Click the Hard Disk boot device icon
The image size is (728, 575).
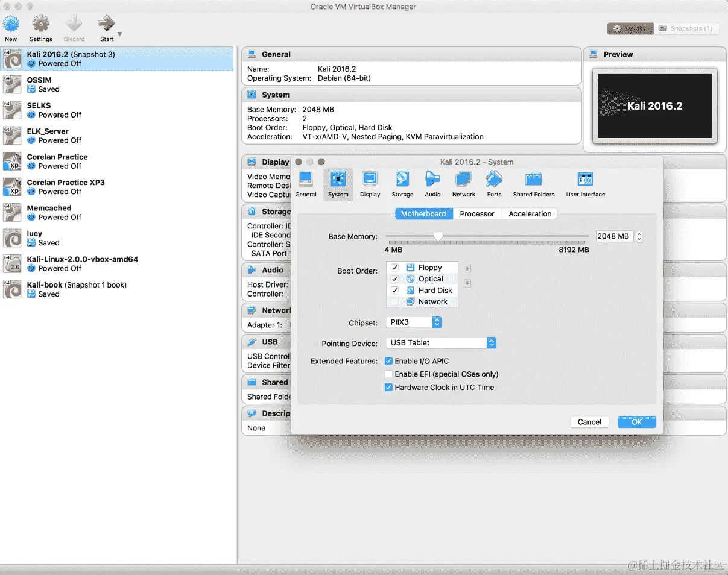coord(410,291)
